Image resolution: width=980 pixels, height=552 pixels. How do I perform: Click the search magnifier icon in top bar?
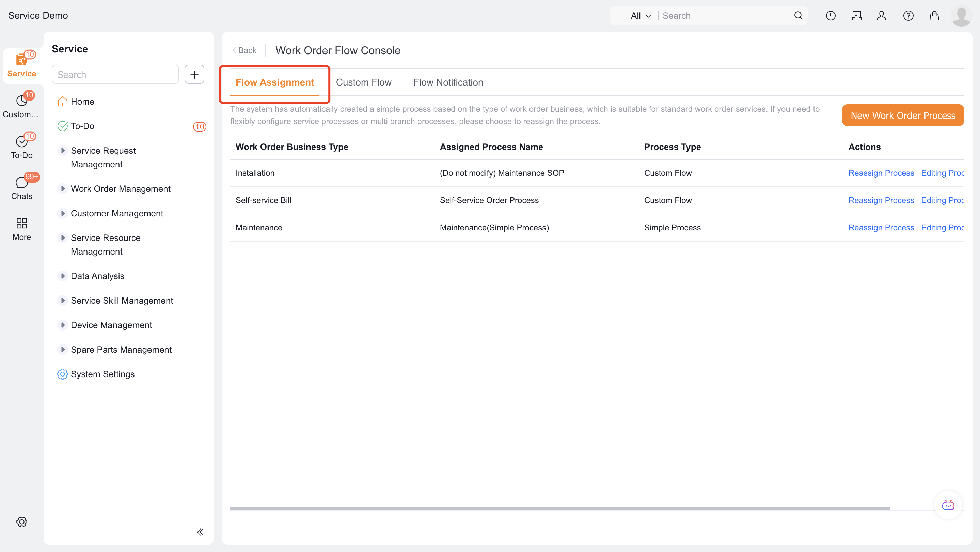point(798,16)
